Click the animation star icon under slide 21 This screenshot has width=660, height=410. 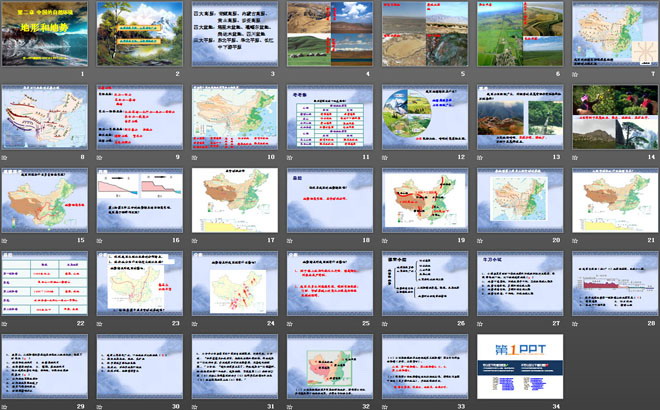[575, 241]
